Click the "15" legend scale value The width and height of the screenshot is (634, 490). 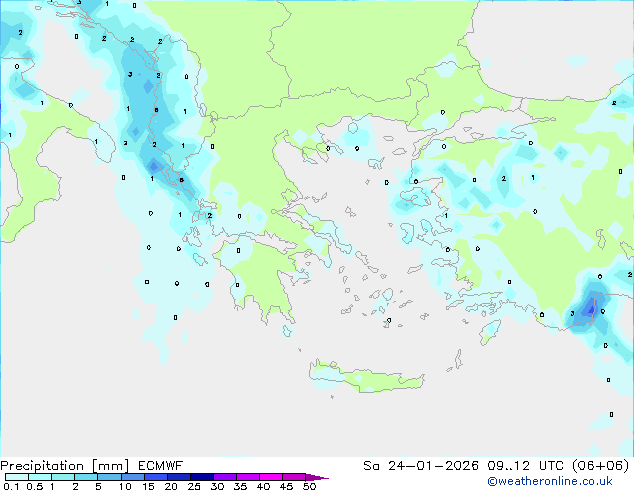pos(148,486)
